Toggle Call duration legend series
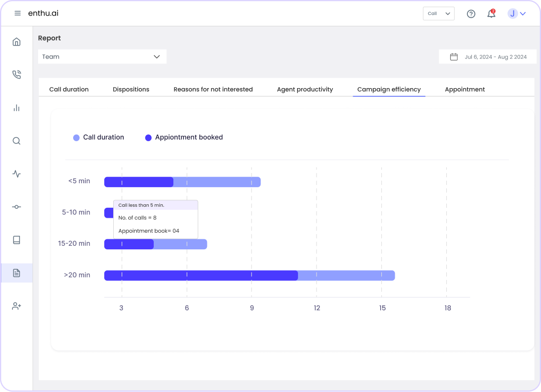Screen dimensions: 541x392 pyautogui.click(x=99, y=137)
